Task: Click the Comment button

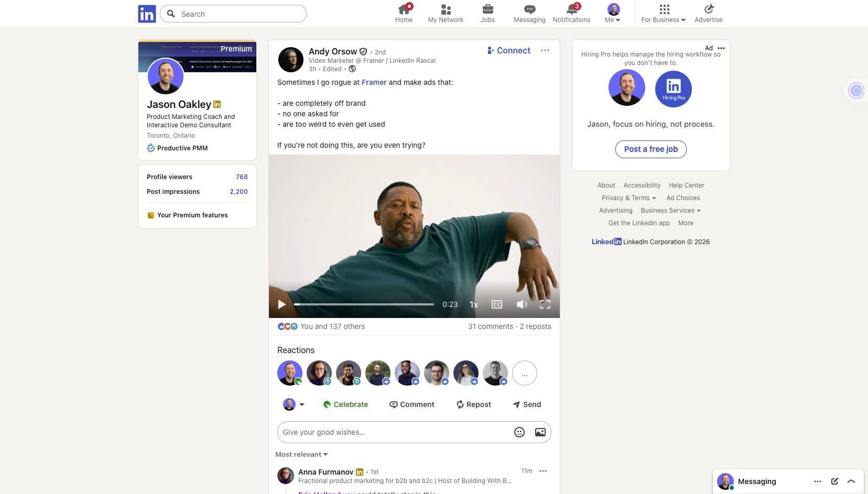Action: (412, 404)
